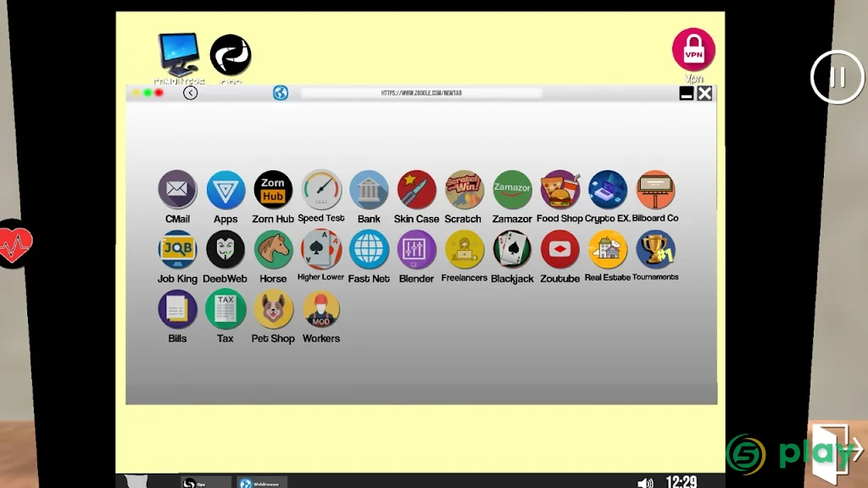Open the Higher Lower cards icon
868x488 pixels.
[x=321, y=250]
